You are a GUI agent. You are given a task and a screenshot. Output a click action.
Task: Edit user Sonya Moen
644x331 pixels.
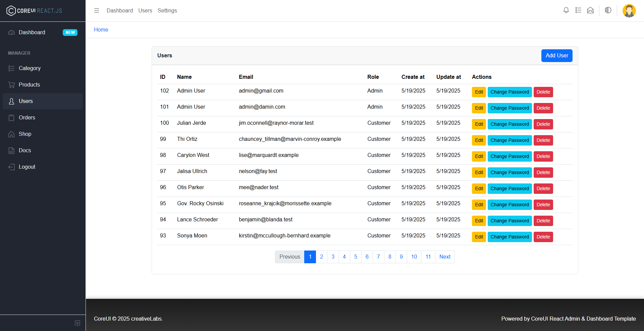click(x=479, y=237)
